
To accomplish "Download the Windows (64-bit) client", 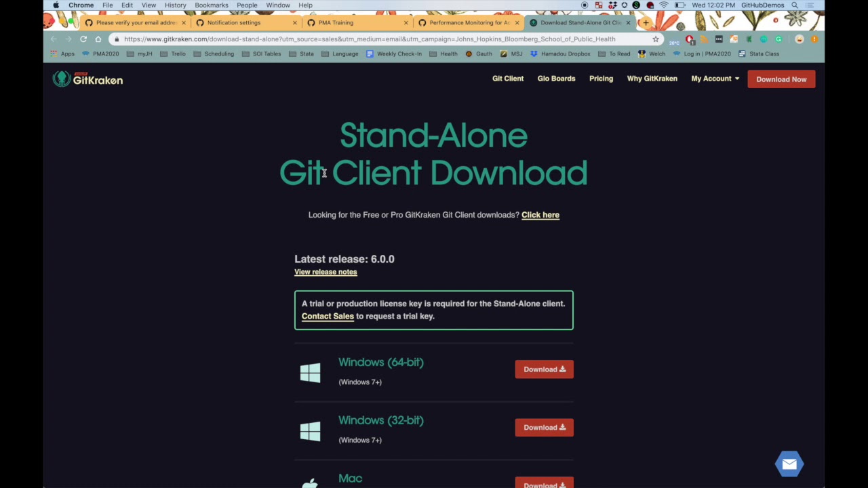I will click(x=544, y=369).
